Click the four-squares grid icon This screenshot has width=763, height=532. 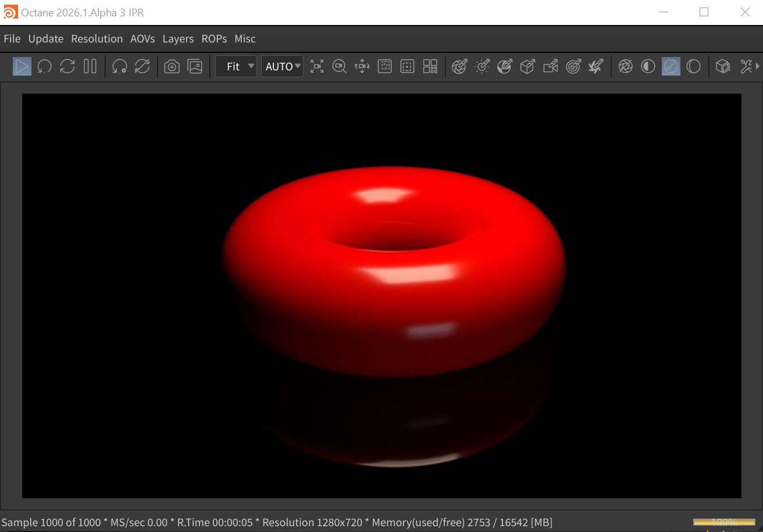pyautogui.click(x=430, y=66)
